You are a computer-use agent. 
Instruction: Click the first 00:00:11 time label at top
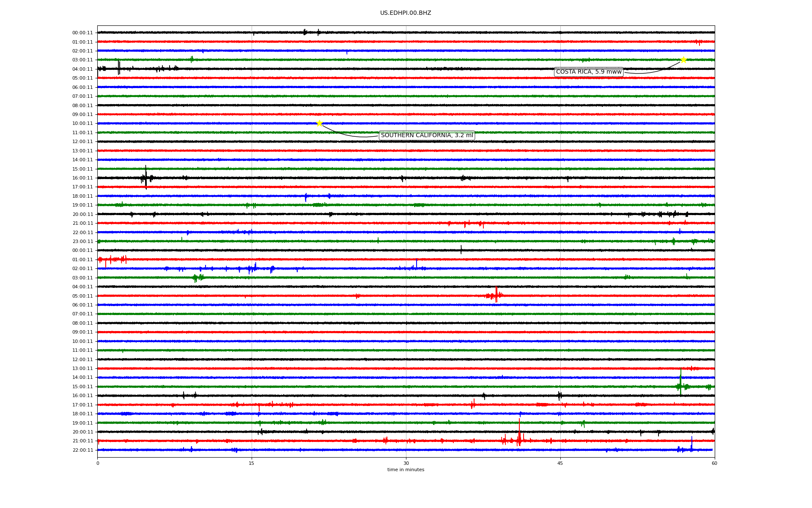pos(82,33)
